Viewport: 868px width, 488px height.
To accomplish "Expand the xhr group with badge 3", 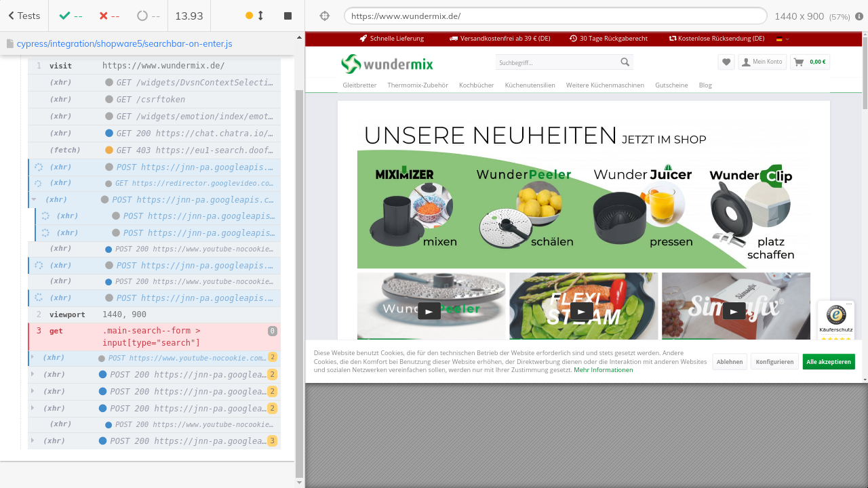I will pos(32,441).
